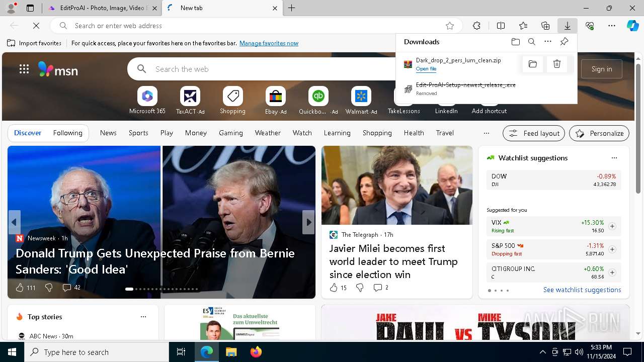Viewport: 644px width, 362px height.
Task: Open the MSN app launcher grid
Action: (24, 69)
